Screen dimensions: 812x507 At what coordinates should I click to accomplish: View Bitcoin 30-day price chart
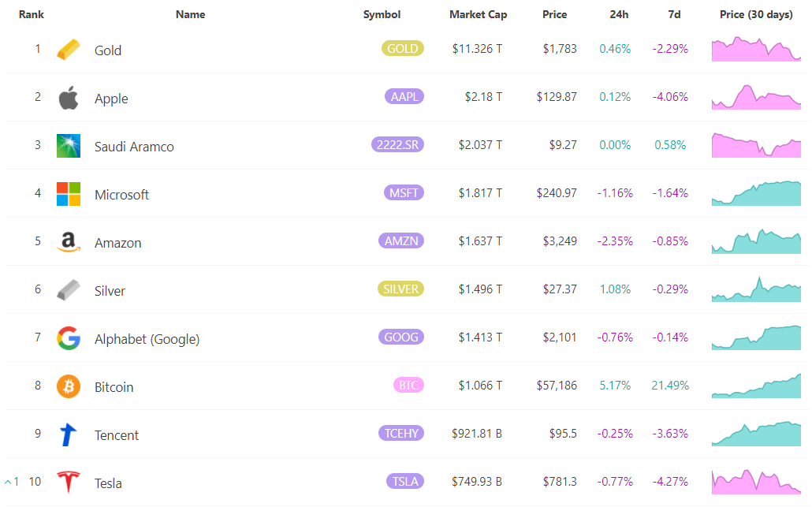coord(756,386)
